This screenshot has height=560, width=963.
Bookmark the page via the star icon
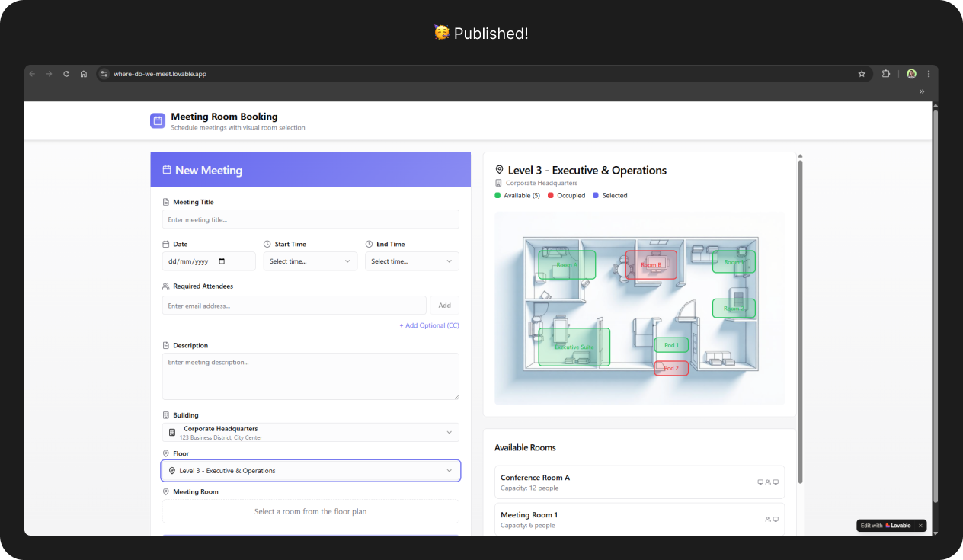[862, 74]
